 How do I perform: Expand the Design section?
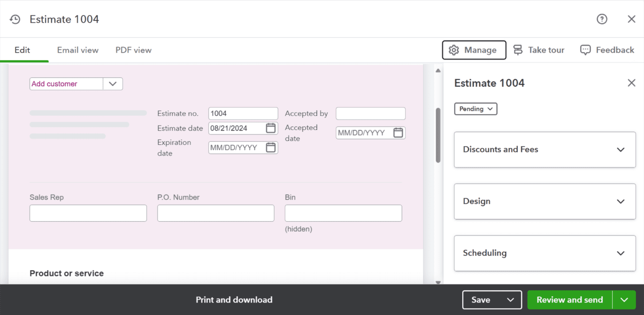point(620,201)
